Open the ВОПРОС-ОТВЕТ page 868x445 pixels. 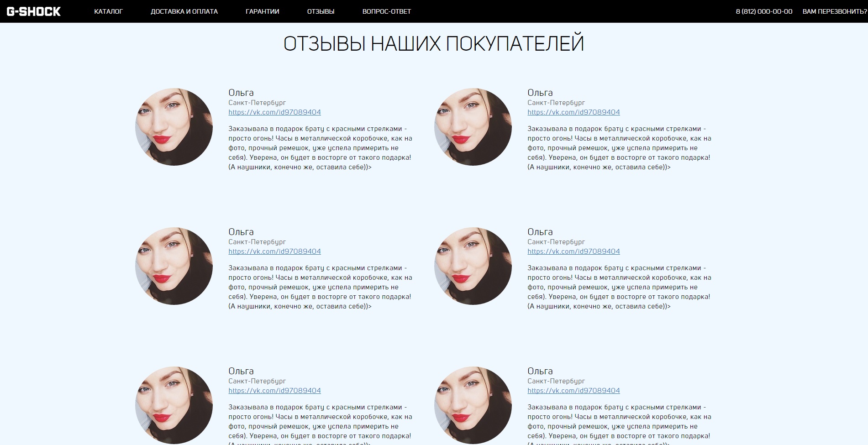click(386, 11)
